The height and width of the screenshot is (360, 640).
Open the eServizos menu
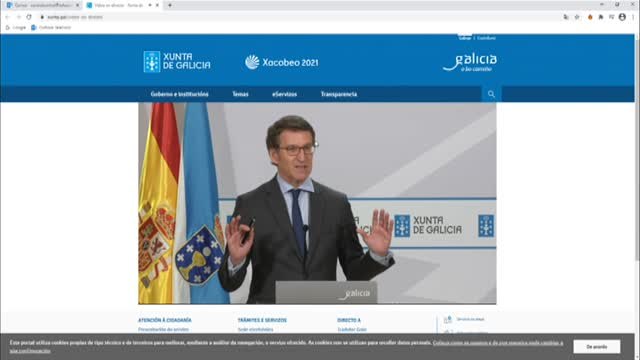coord(284,94)
